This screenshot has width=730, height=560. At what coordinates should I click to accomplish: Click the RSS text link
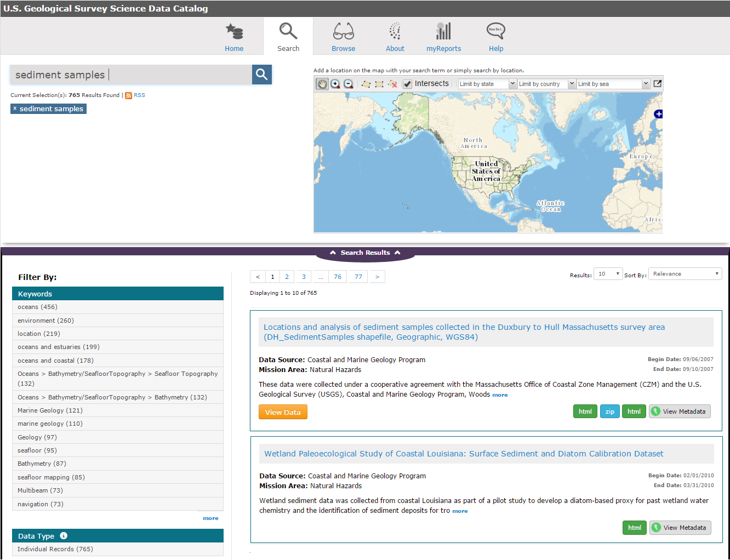[140, 95]
